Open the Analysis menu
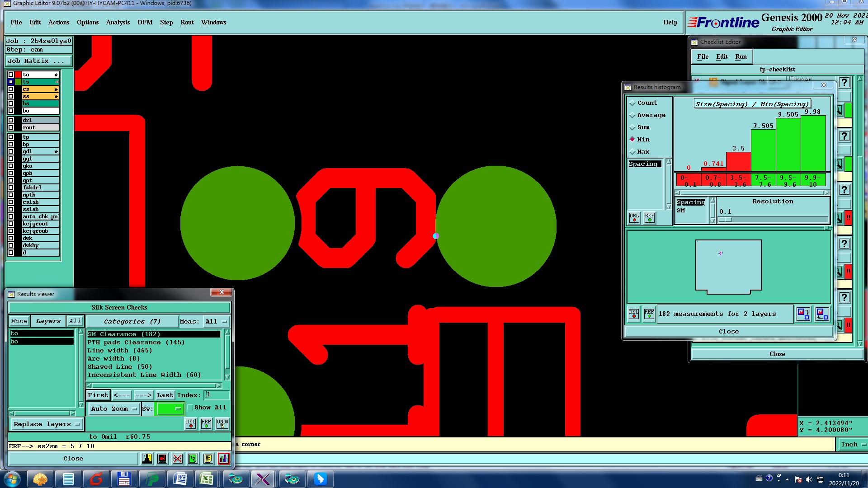The image size is (868, 488). click(118, 22)
